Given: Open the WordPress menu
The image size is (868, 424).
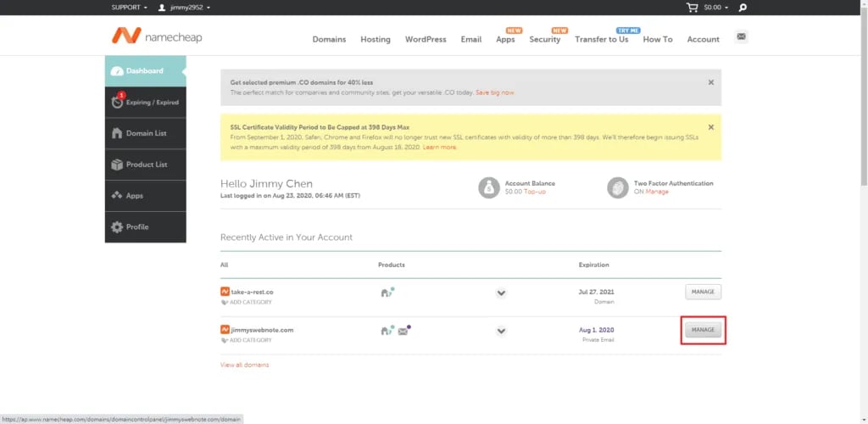Looking at the screenshot, I should pyautogui.click(x=426, y=39).
